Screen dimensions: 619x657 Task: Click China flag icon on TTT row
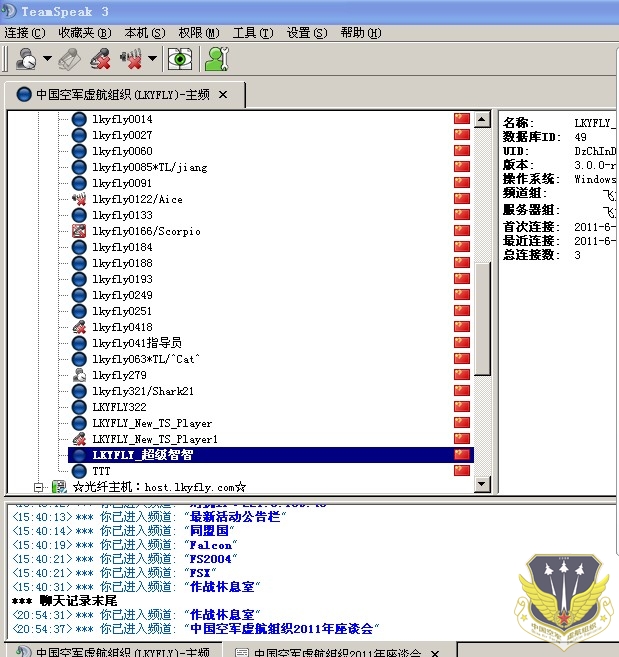[x=462, y=471]
